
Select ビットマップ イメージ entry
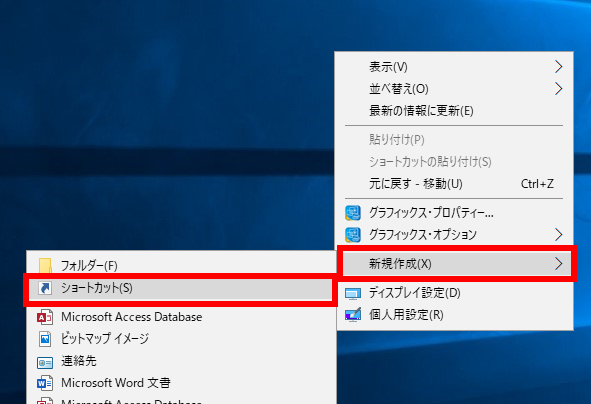[x=181, y=339]
